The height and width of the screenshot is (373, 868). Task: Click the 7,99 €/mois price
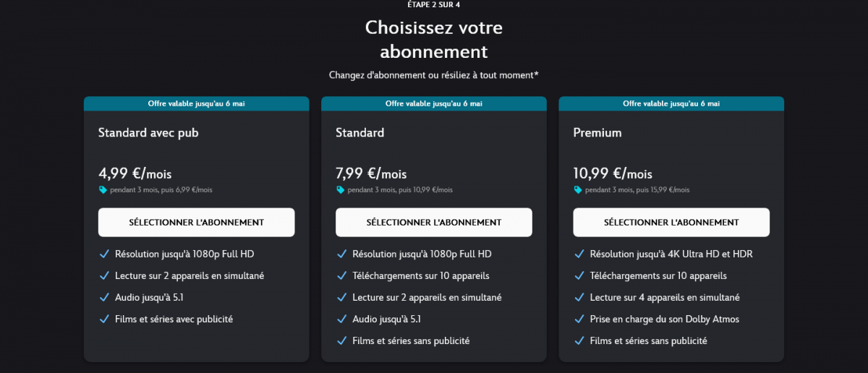[x=371, y=173]
